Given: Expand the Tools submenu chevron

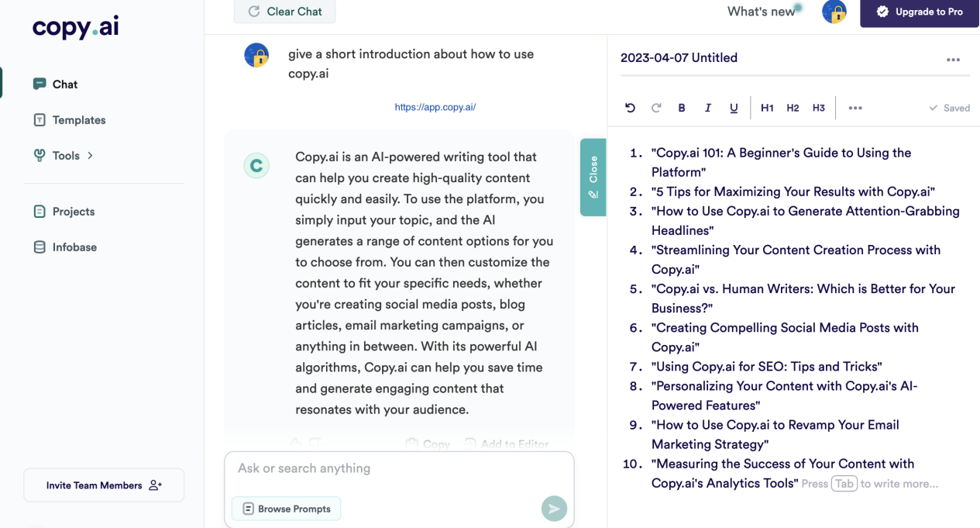Looking at the screenshot, I should tap(91, 156).
